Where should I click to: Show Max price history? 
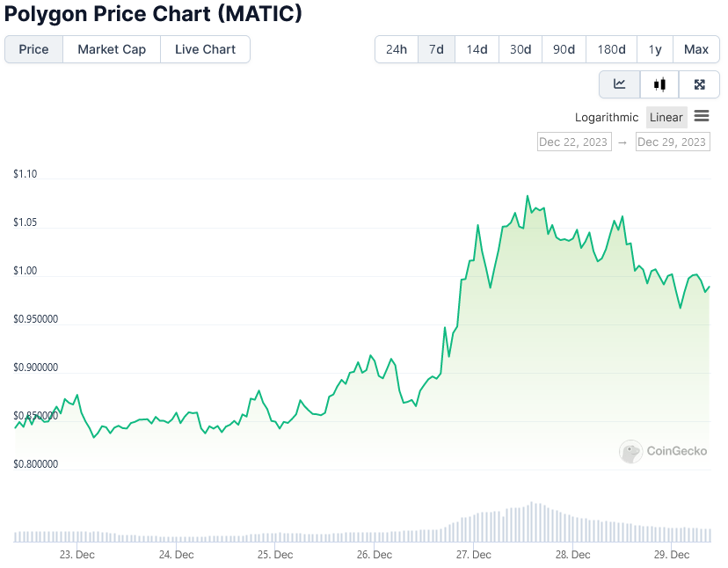click(696, 49)
